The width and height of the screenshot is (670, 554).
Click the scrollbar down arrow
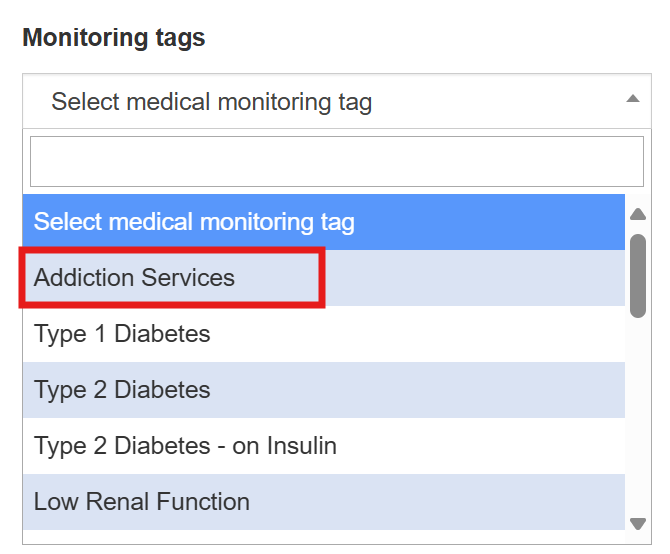click(638, 523)
